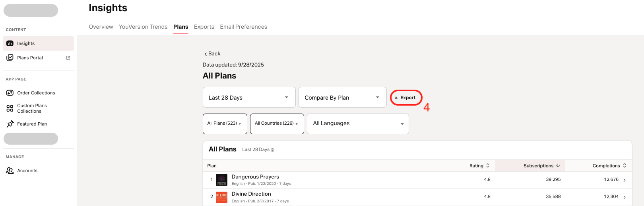This screenshot has height=206, width=644.
Task: Click the Featured Plan pin icon
Action: click(x=10, y=124)
